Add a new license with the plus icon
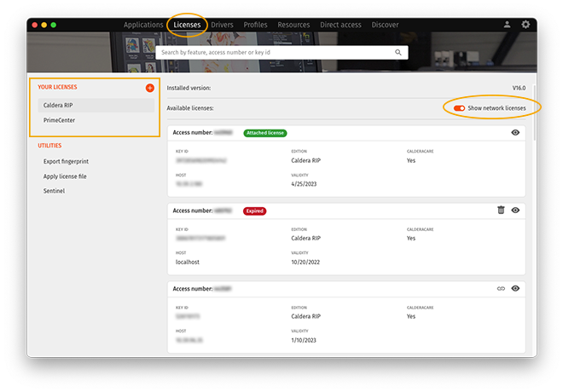 pyautogui.click(x=150, y=88)
